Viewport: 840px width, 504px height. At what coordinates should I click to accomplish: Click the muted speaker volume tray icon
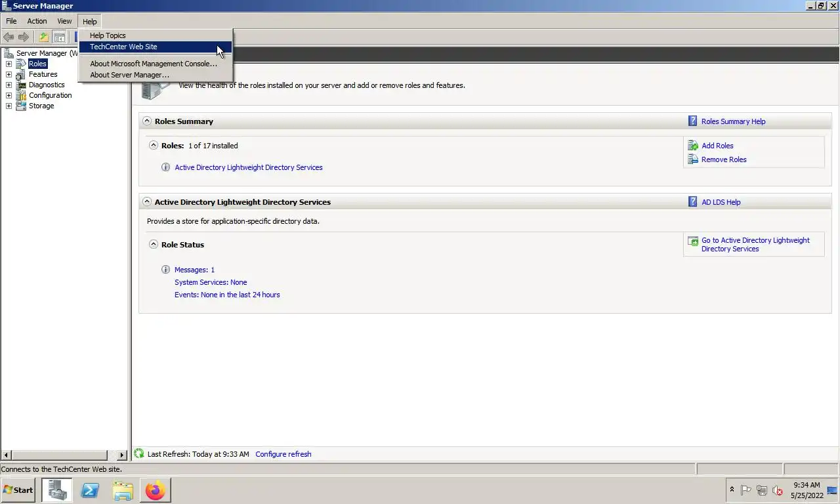click(x=778, y=490)
